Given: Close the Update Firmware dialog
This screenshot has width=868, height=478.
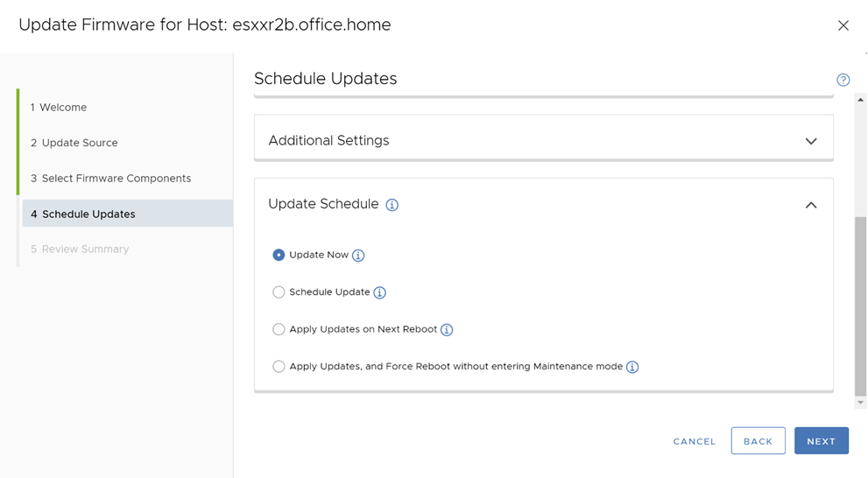Looking at the screenshot, I should 843,25.
